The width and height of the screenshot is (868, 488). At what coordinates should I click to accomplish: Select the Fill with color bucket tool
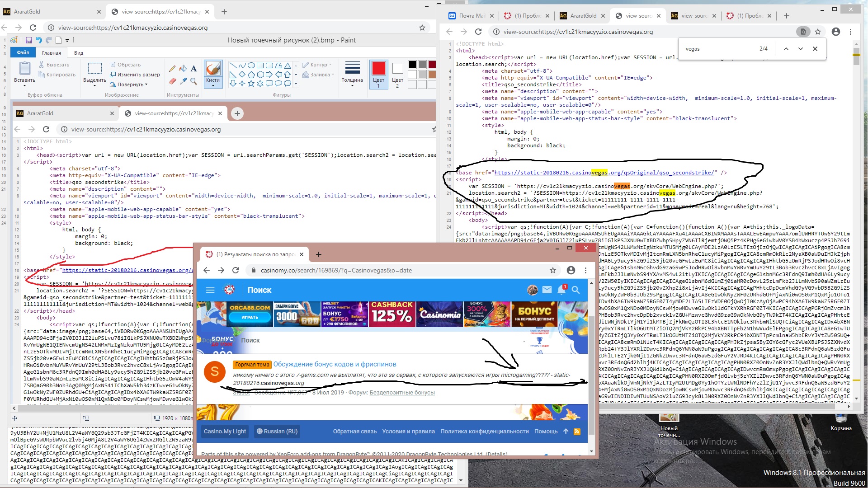coord(183,69)
